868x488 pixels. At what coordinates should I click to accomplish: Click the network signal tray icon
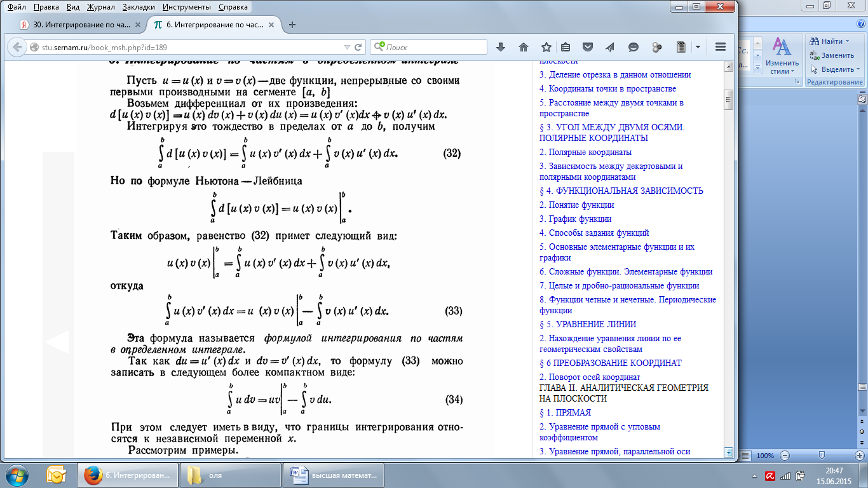coord(785,475)
